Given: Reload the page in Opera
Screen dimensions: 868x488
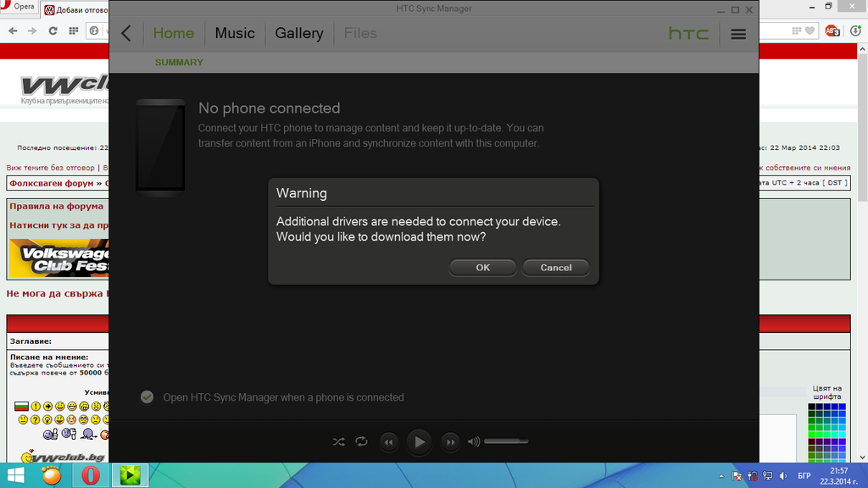Looking at the screenshot, I should coord(53,31).
